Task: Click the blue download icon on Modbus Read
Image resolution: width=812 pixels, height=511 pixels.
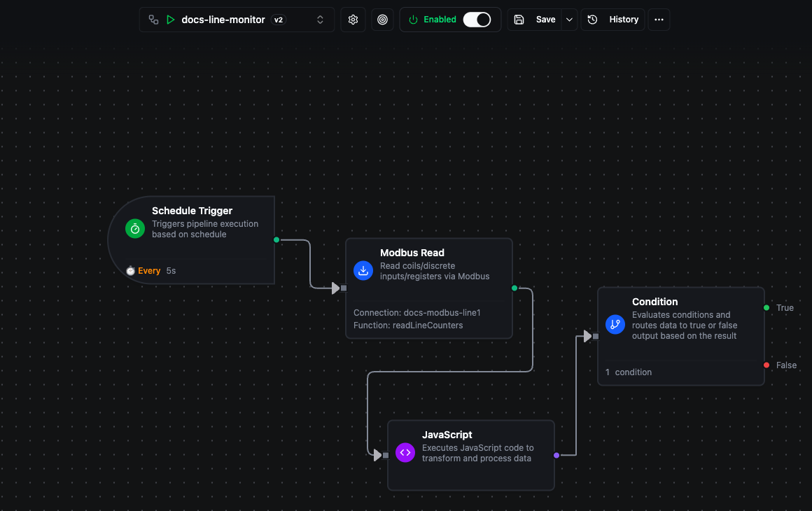Action: [x=363, y=270]
